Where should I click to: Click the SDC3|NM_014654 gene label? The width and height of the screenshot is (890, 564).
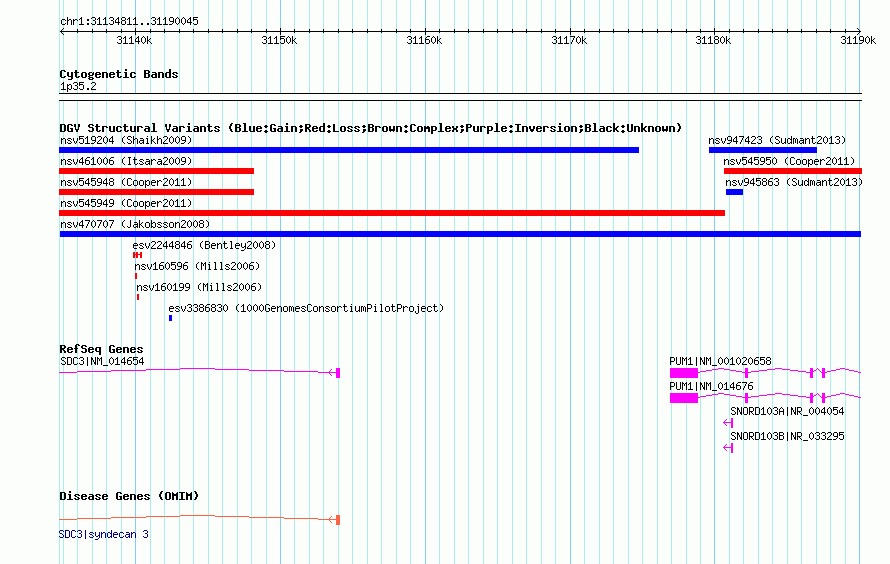(x=102, y=361)
